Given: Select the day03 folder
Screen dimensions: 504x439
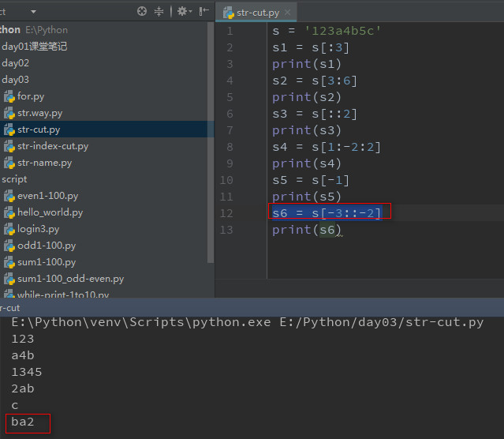Looking at the screenshot, I should (16, 80).
